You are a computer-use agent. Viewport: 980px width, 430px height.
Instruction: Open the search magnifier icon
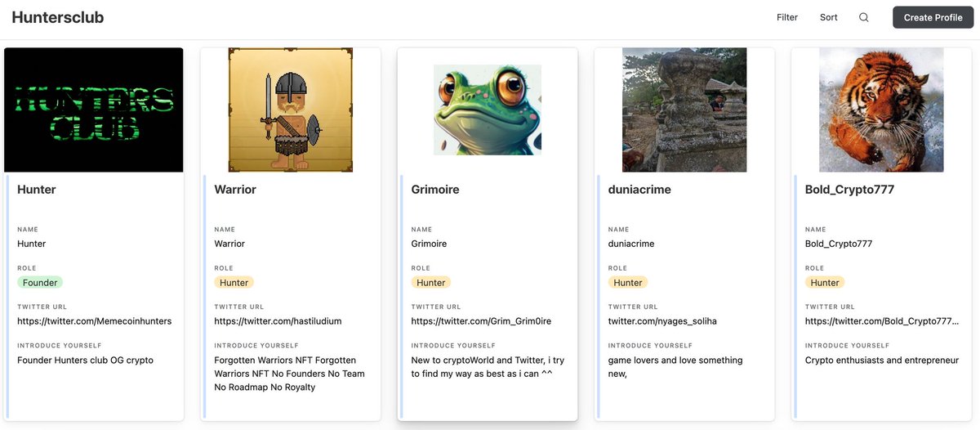pyautogui.click(x=864, y=17)
